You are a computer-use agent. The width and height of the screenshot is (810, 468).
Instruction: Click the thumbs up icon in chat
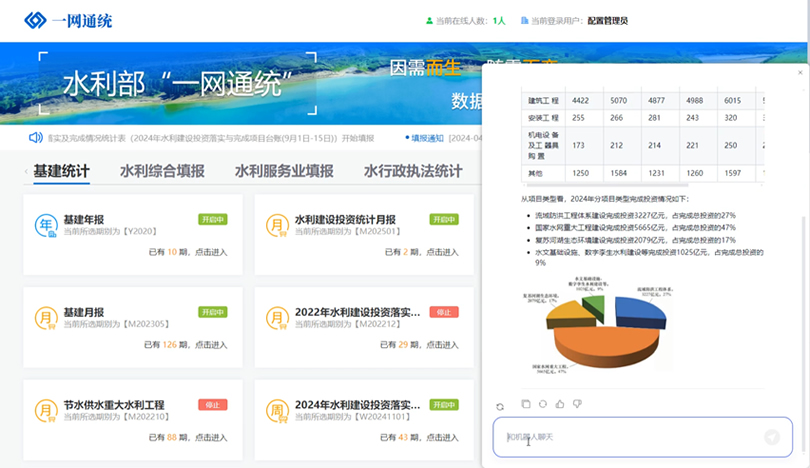tap(559, 404)
